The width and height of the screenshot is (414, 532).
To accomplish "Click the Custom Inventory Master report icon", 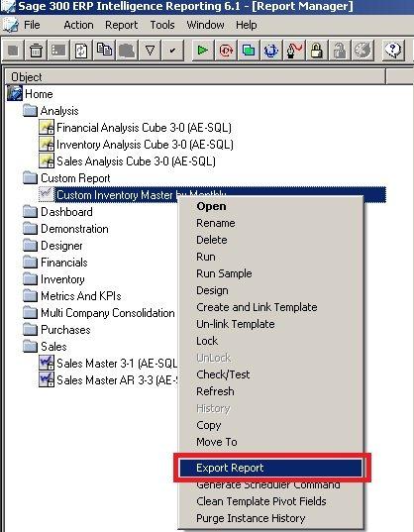I will pyautogui.click(x=47, y=195).
